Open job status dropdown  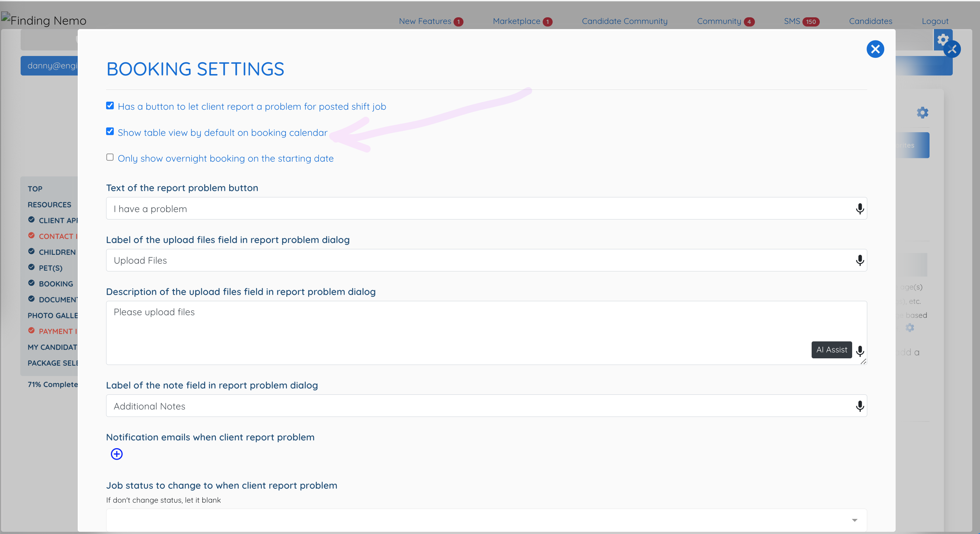[486, 520]
